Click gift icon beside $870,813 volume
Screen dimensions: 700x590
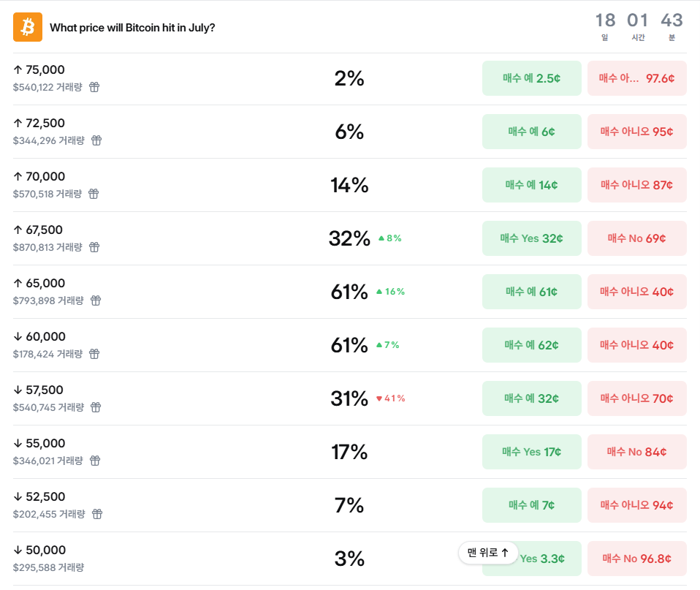[94, 247]
